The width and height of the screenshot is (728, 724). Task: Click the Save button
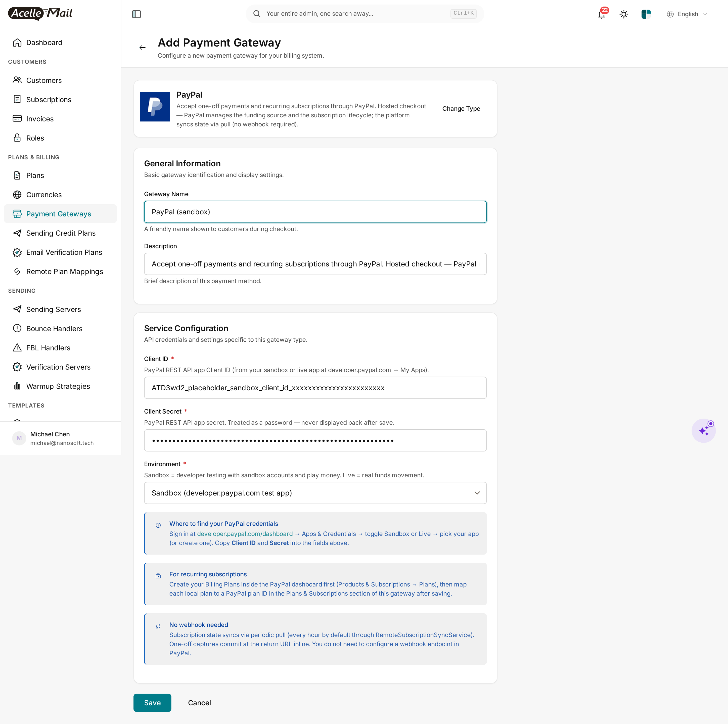coord(152,703)
